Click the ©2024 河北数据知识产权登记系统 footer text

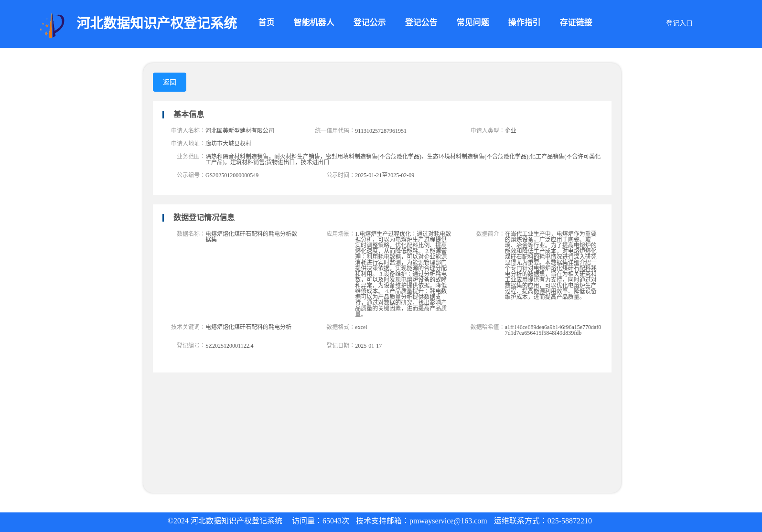coord(225,521)
